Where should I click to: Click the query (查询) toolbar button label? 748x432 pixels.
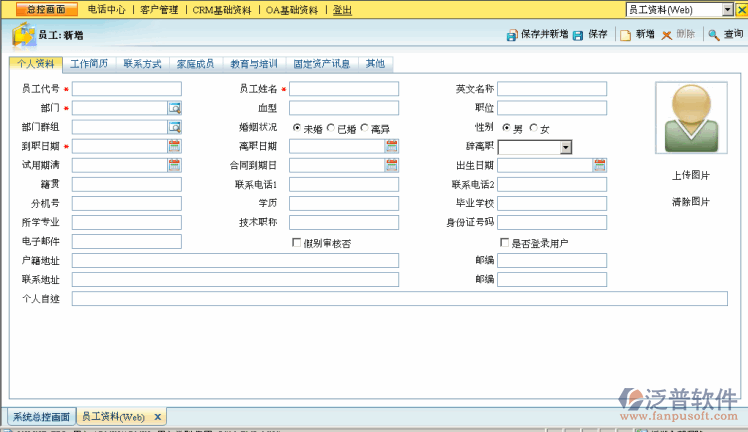734,34
